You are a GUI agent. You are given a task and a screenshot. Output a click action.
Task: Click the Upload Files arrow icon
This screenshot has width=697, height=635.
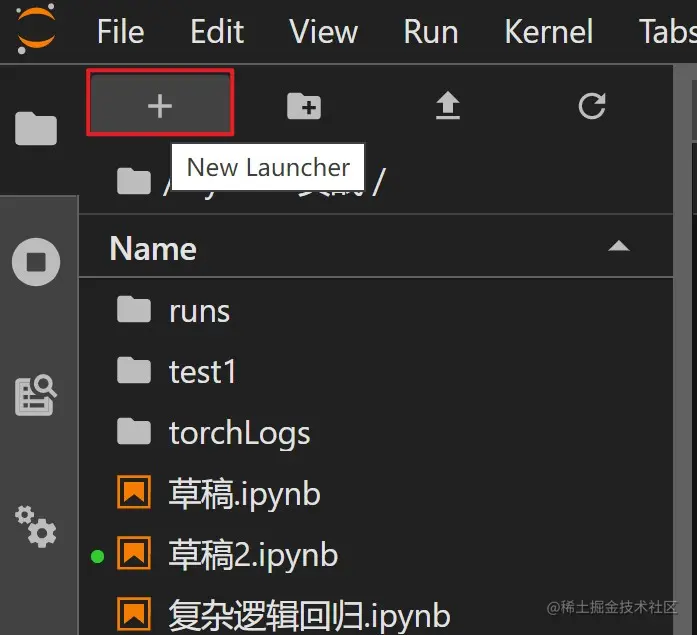(448, 106)
